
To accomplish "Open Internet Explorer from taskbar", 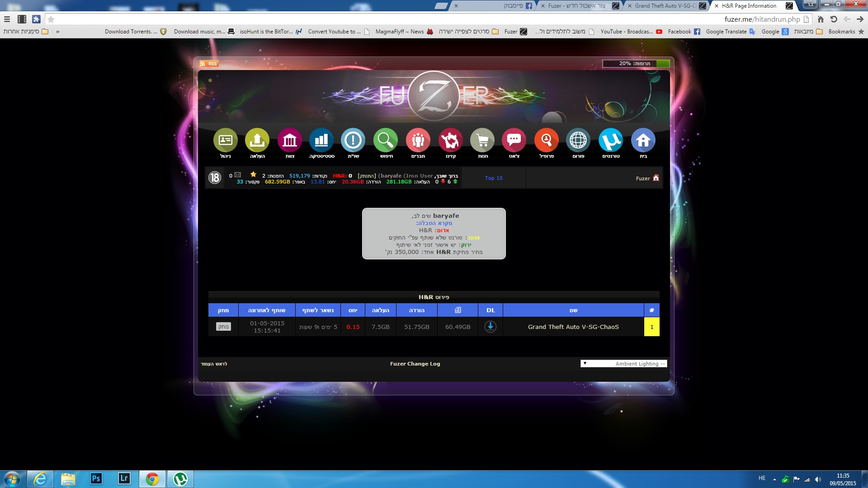I will pyautogui.click(x=40, y=479).
